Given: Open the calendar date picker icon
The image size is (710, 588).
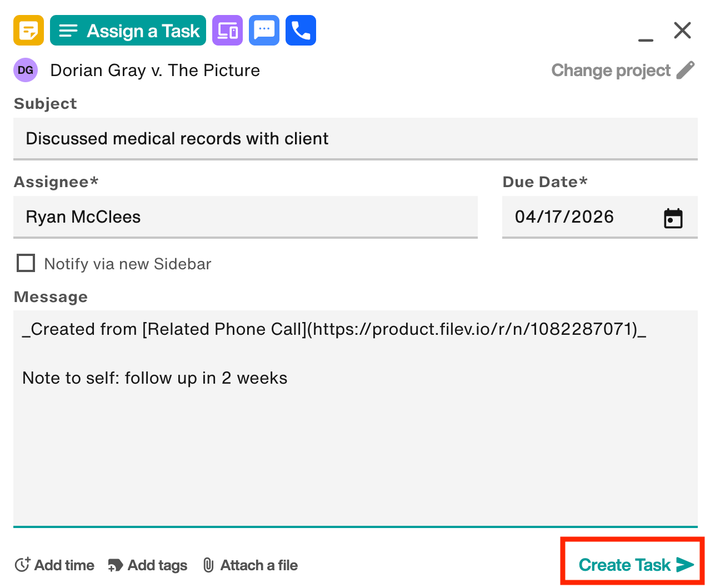Looking at the screenshot, I should tap(673, 218).
